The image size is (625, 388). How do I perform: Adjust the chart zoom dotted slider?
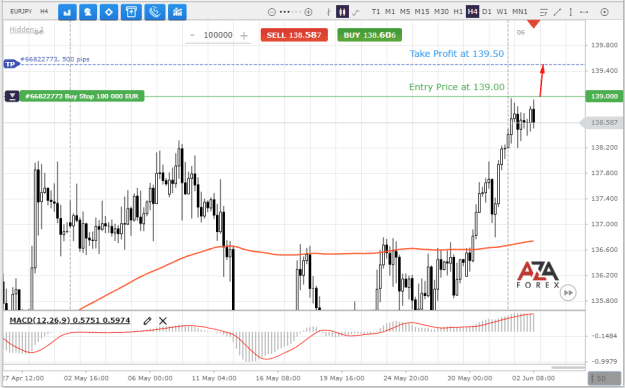pos(290,12)
